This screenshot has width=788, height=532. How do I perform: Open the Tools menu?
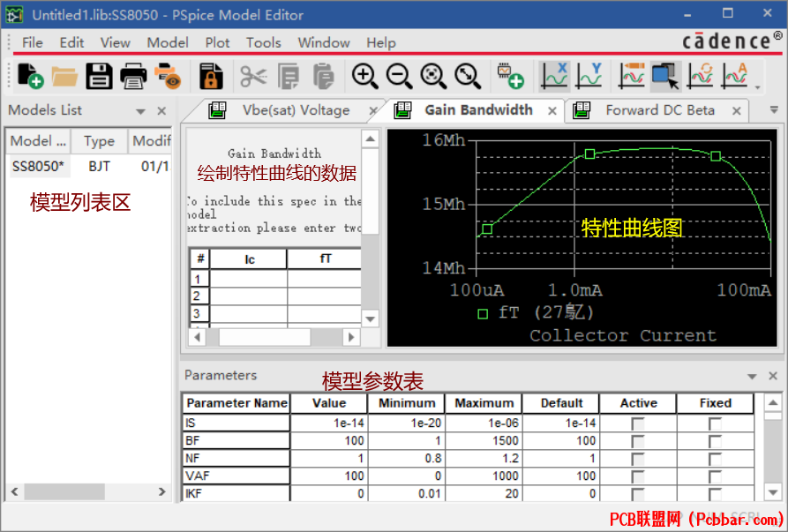(263, 42)
